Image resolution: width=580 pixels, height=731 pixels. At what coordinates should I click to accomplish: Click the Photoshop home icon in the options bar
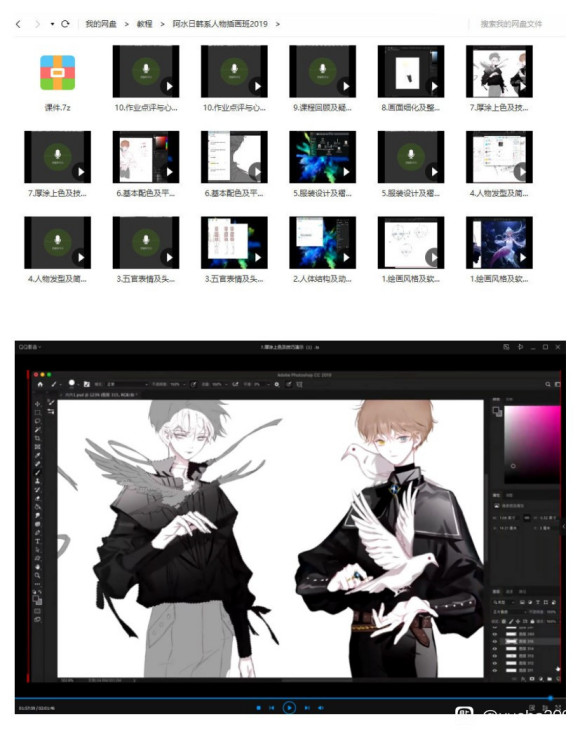(x=40, y=384)
